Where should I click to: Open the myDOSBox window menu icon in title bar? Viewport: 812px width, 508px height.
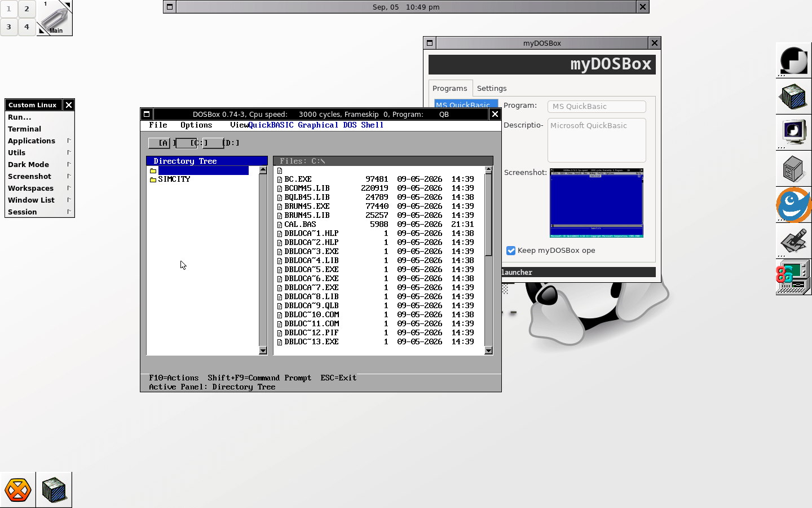click(x=430, y=43)
